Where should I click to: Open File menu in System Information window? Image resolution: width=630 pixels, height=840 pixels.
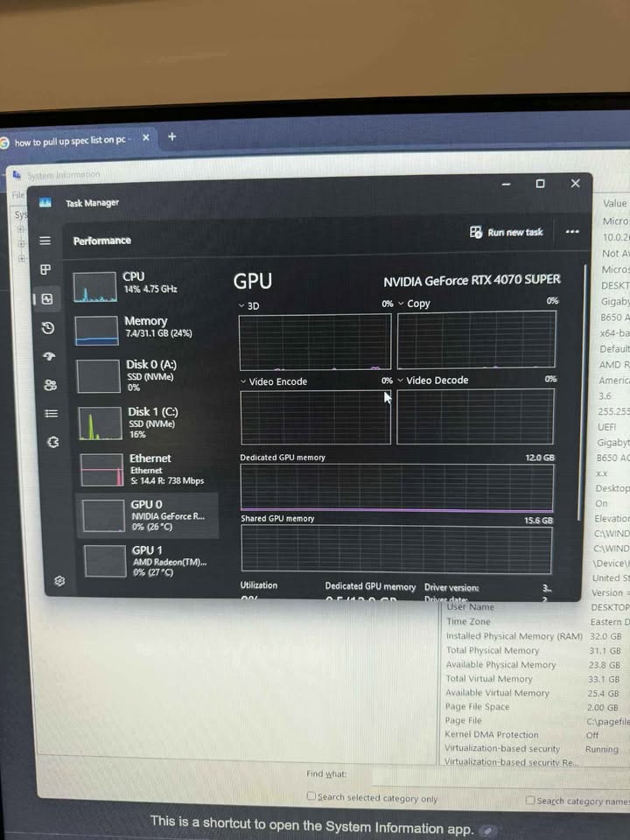(18, 195)
